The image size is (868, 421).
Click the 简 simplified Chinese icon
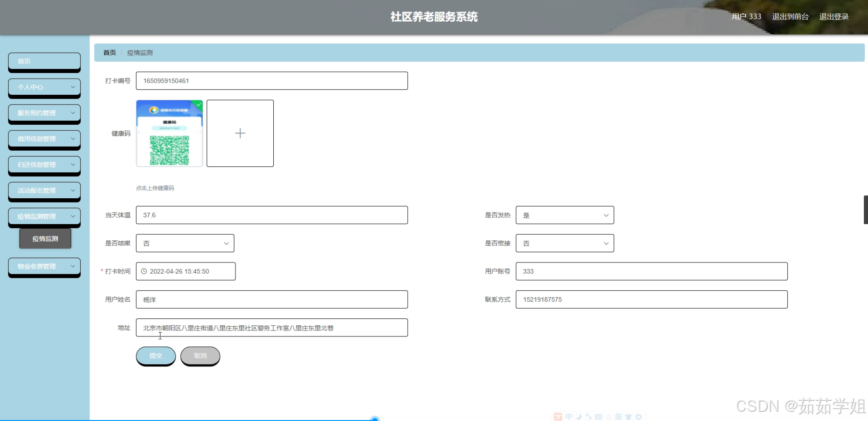coord(618,416)
